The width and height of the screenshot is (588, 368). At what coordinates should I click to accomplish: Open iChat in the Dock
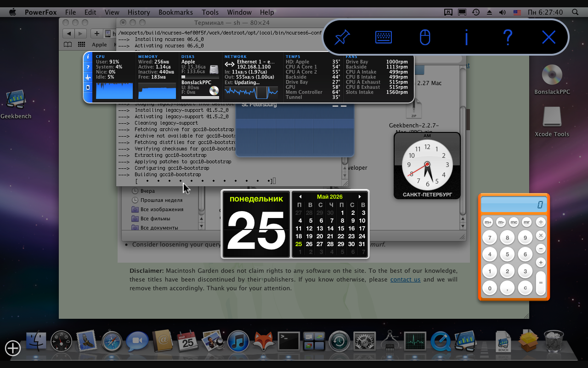click(137, 342)
